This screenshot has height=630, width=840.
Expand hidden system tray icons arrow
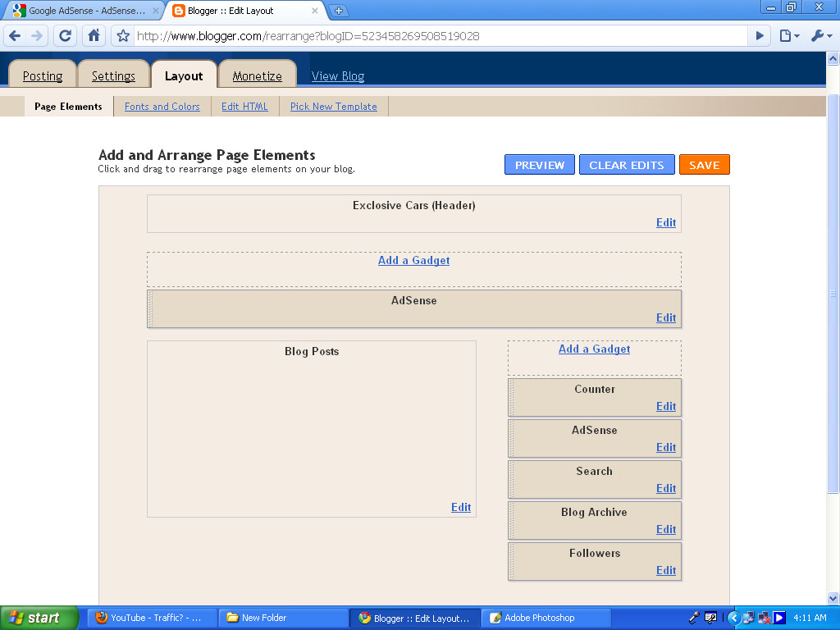click(x=733, y=619)
